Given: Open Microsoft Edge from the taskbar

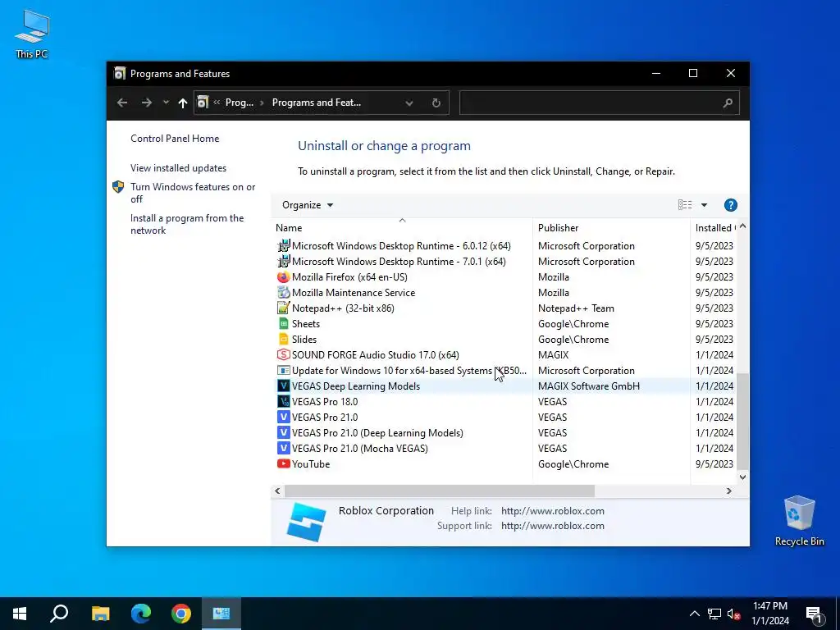Looking at the screenshot, I should (x=141, y=614).
